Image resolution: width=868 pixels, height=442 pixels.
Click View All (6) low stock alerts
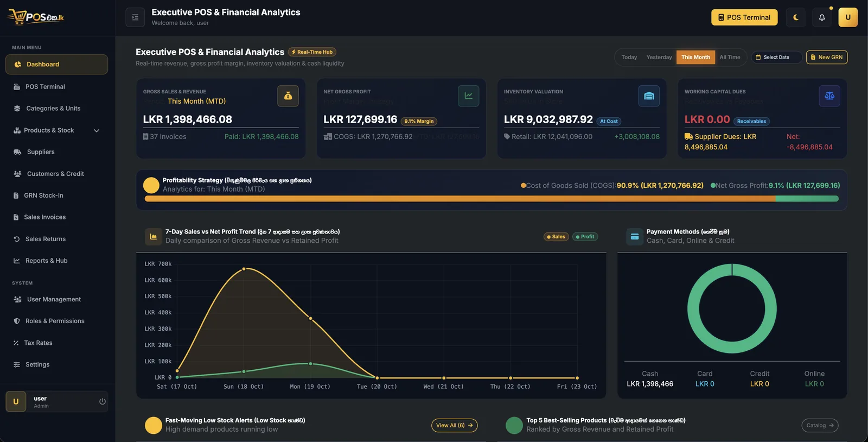455,425
